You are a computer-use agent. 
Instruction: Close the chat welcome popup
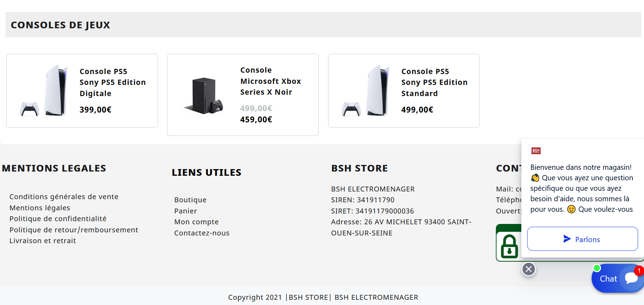point(529,269)
